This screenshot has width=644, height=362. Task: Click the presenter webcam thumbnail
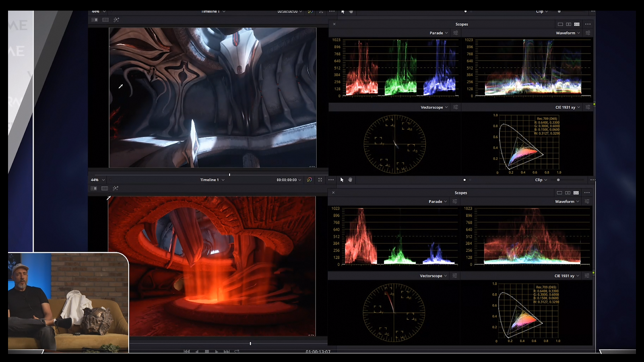[x=68, y=302]
